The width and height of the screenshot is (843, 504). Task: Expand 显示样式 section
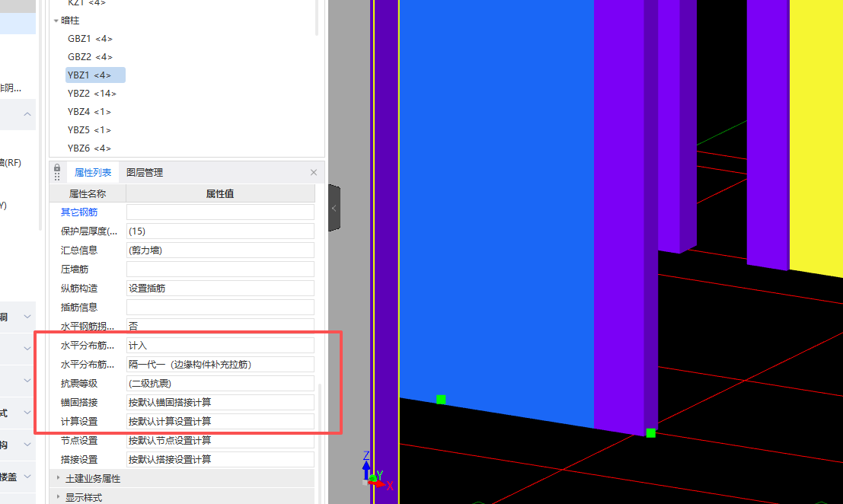pyautogui.click(x=58, y=497)
